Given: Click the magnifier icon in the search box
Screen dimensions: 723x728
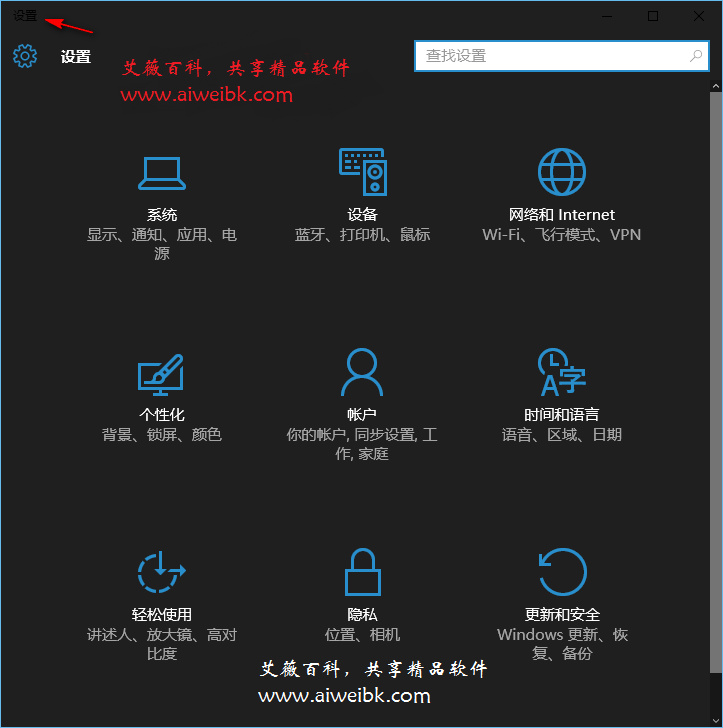Looking at the screenshot, I should pyautogui.click(x=695, y=56).
